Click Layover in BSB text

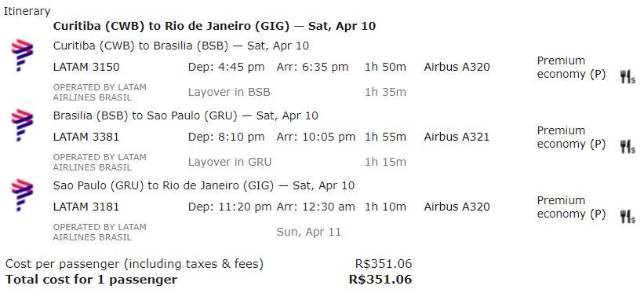click(x=229, y=92)
